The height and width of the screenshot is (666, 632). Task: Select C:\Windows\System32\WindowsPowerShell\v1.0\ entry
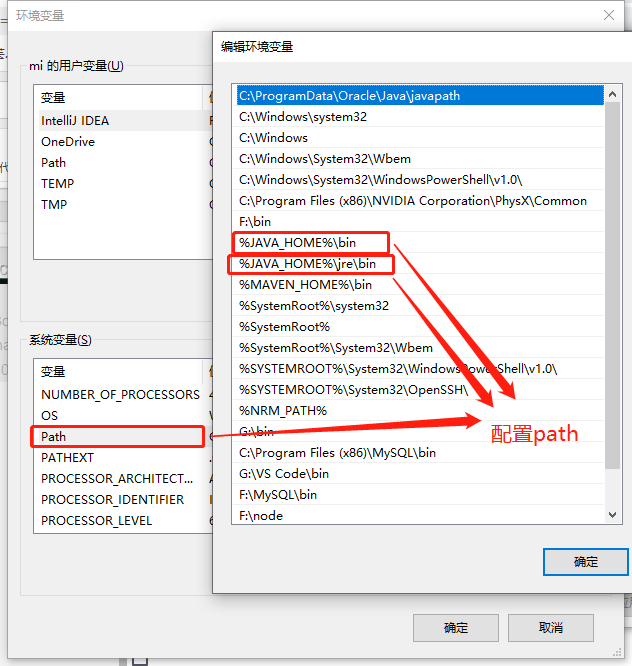(420, 180)
